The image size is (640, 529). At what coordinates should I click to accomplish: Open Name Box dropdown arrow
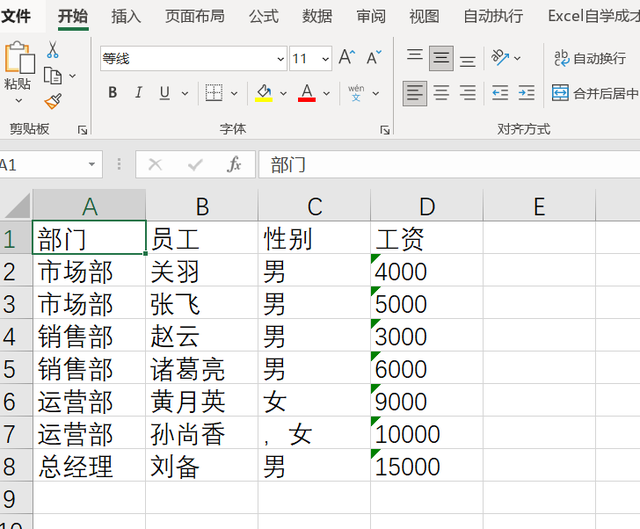pos(92,164)
